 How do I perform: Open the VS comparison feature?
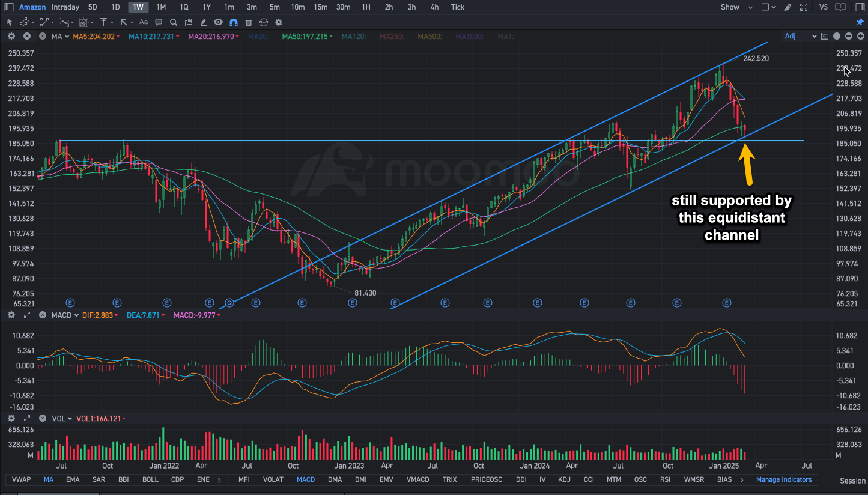tap(824, 7)
